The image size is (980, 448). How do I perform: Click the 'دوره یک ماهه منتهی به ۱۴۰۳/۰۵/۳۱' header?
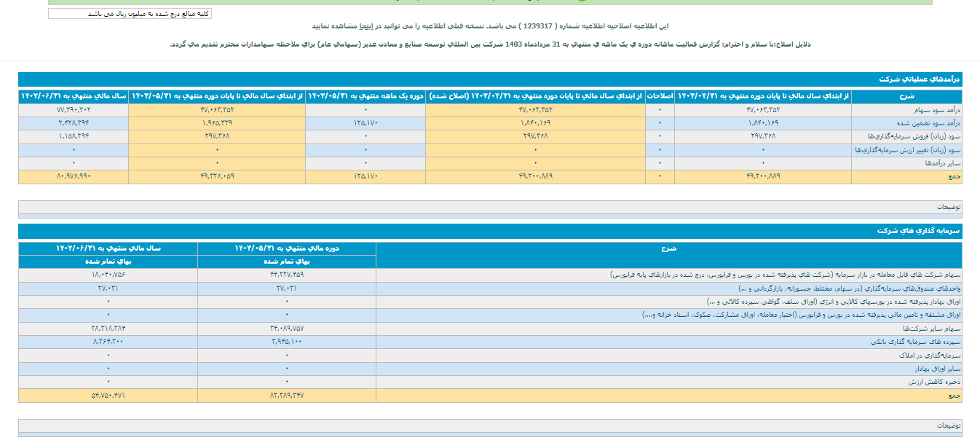pos(365,96)
